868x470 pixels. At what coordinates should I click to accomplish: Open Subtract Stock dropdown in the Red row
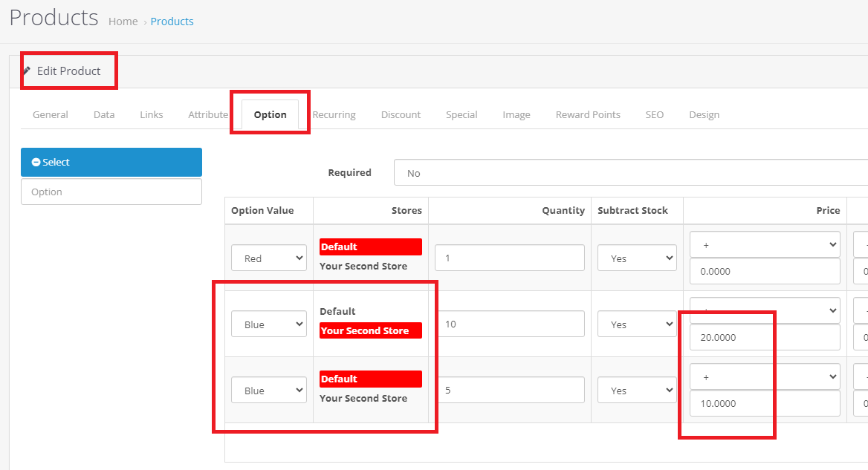click(x=637, y=258)
